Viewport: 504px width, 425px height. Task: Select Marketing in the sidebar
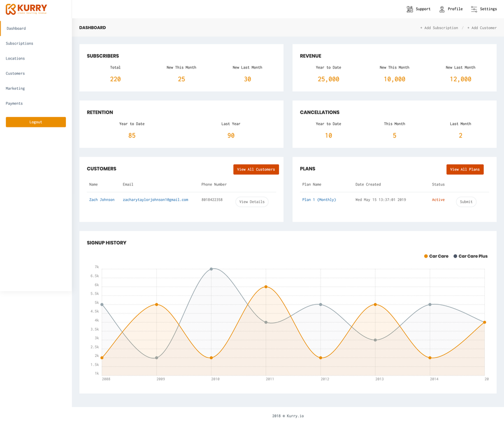[x=15, y=88]
